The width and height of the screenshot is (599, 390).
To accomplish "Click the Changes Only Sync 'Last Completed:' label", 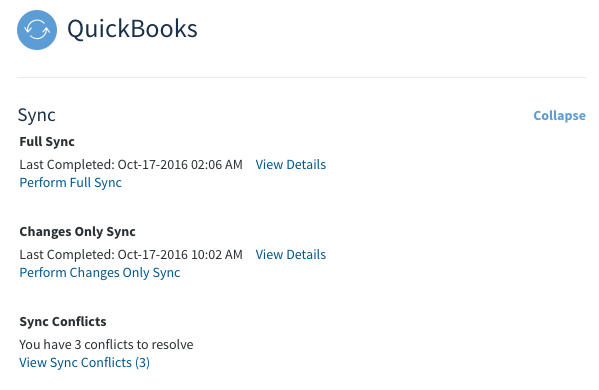I will click(x=67, y=255).
